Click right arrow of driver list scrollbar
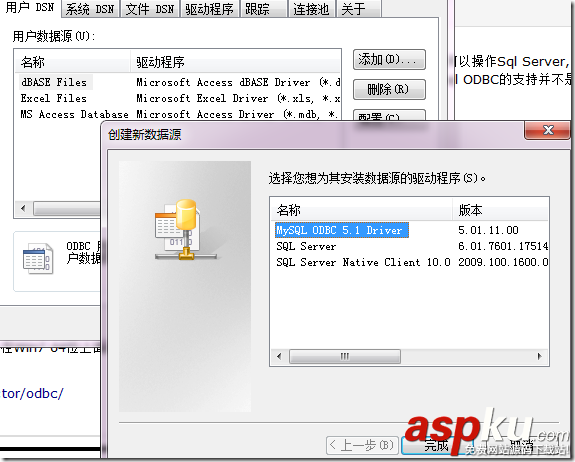This screenshot has width=575, height=462. click(539, 356)
